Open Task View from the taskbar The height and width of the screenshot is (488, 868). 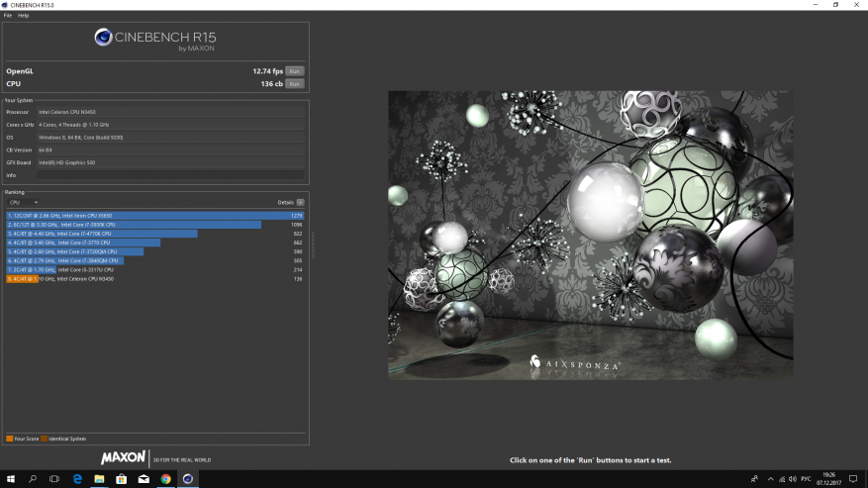click(x=54, y=479)
